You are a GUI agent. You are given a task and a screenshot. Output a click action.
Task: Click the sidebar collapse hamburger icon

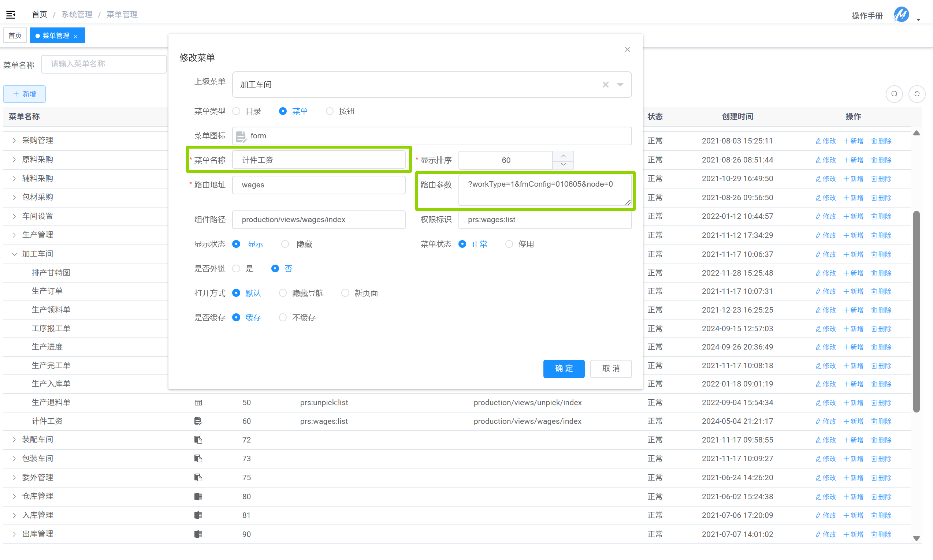(11, 14)
